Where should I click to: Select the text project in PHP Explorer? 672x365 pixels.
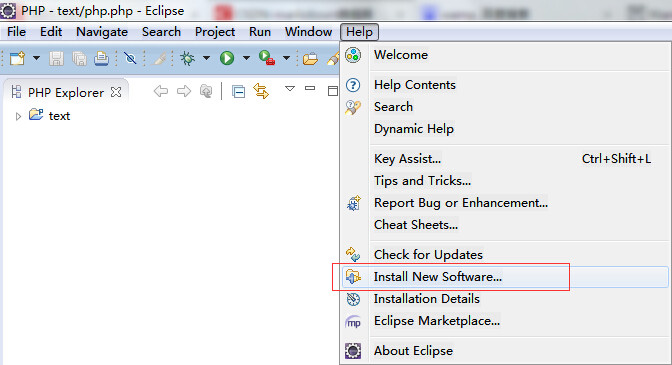[49, 115]
